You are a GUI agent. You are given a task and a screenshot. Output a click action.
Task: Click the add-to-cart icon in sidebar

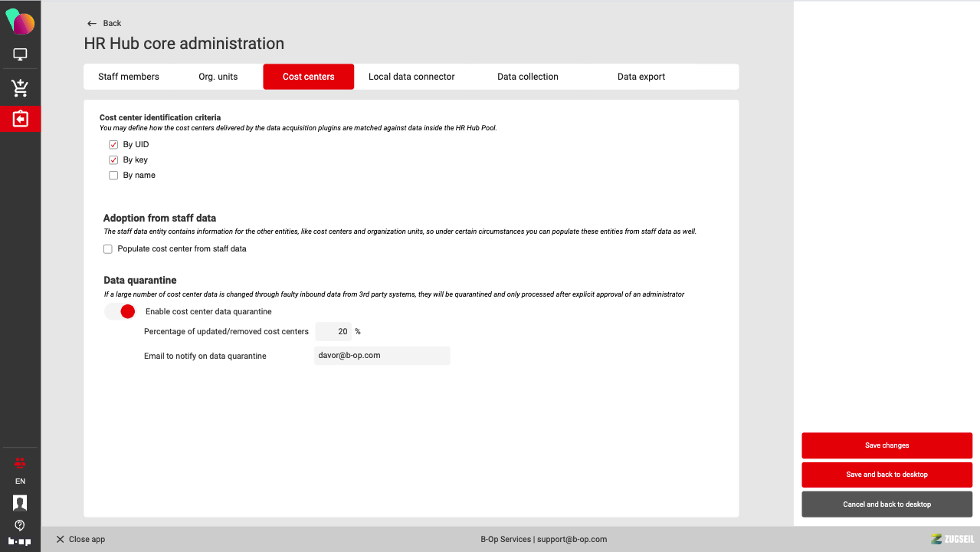(x=20, y=88)
